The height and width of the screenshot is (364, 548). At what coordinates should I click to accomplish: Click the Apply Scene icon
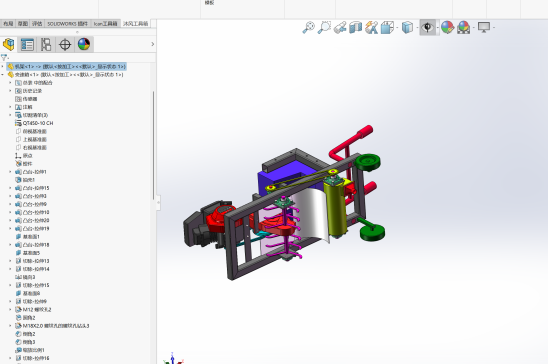click(x=464, y=27)
